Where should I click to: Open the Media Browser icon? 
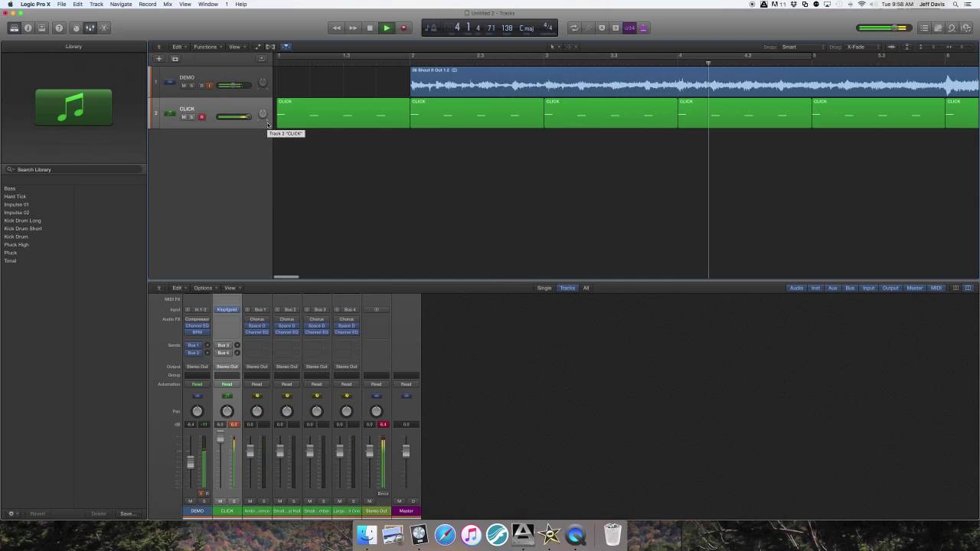tap(966, 28)
